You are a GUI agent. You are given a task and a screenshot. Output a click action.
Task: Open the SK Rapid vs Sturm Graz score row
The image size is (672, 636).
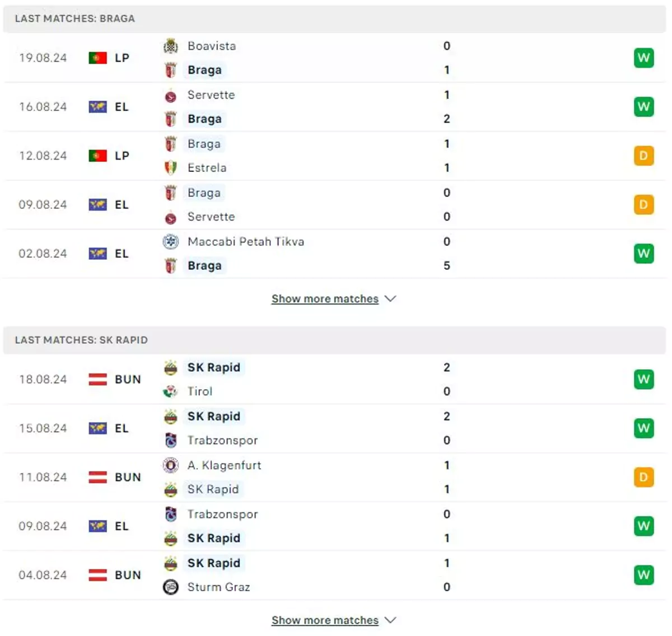pyautogui.click(x=334, y=576)
